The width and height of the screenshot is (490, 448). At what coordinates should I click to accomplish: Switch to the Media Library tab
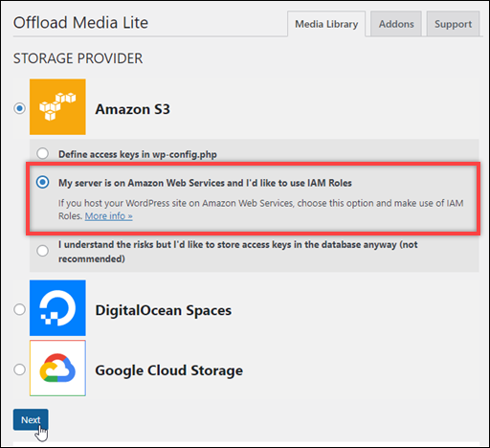[x=326, y=24]
